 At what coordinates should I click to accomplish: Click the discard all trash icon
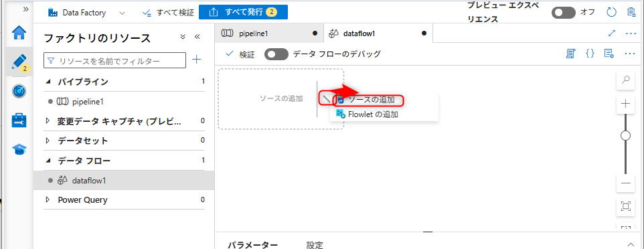631,12
